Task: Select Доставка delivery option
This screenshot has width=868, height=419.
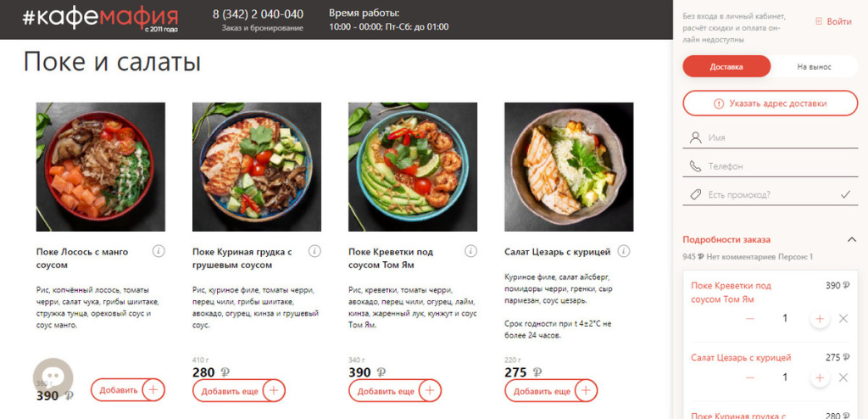Action: 726,67
